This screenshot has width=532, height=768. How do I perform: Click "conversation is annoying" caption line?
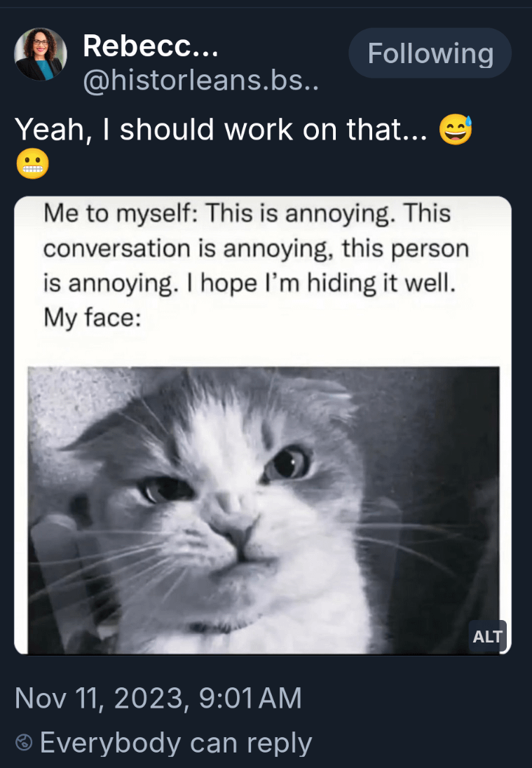click(x=256, y=248)
